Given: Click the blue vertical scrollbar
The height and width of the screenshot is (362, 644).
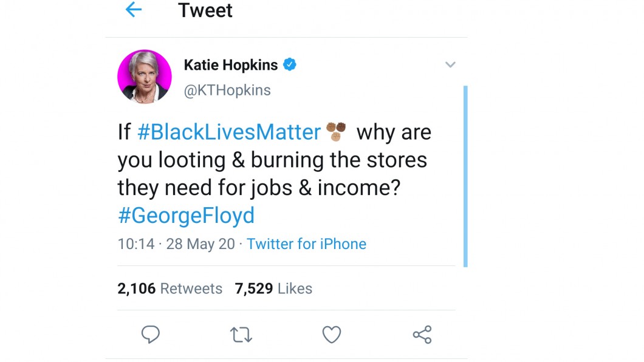Looking at the screenshot, I should [x=465, y=176].
